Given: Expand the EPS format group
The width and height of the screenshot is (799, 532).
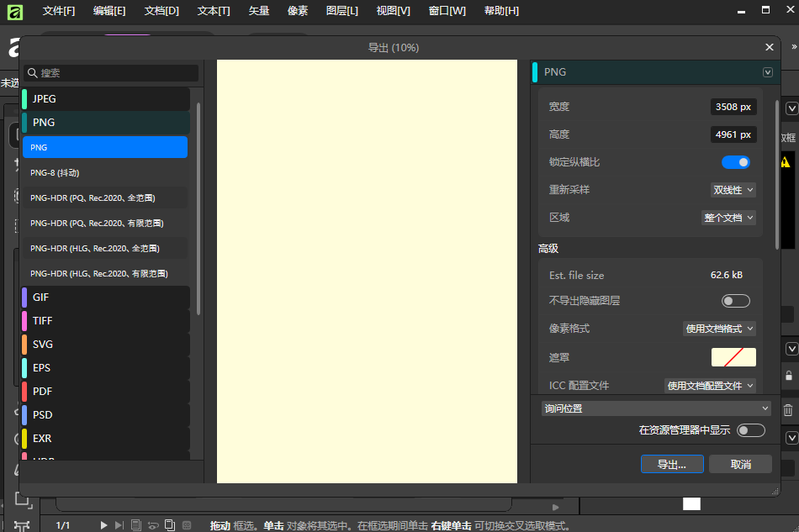Looking at the screenshot, I should pos(105,367).
